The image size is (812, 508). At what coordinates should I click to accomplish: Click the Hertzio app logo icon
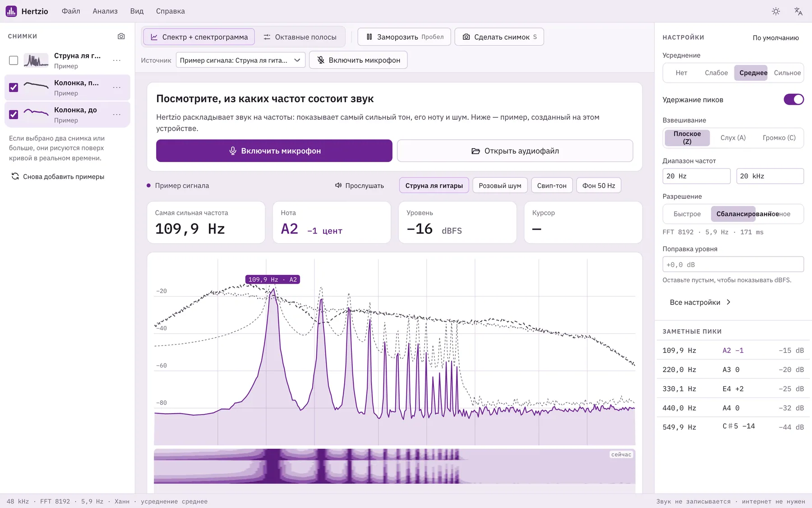[11, 11]
